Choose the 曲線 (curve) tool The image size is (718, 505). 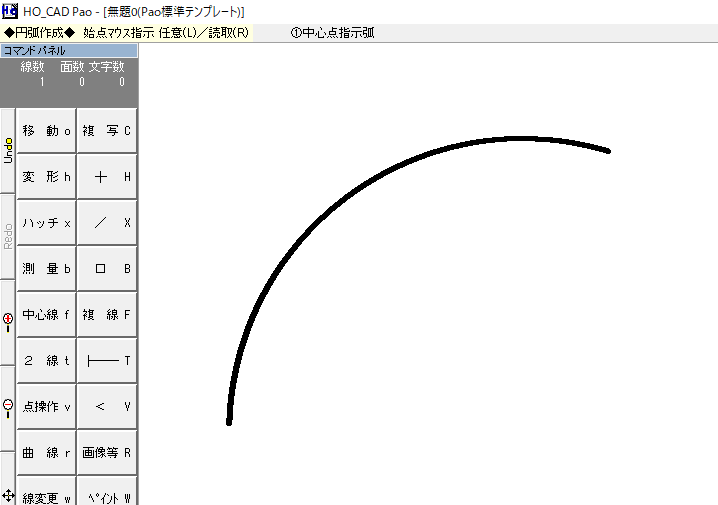(47, 453)
